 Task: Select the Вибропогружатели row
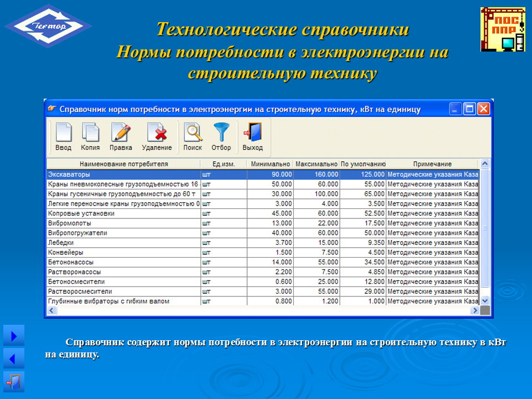(263, 233)
